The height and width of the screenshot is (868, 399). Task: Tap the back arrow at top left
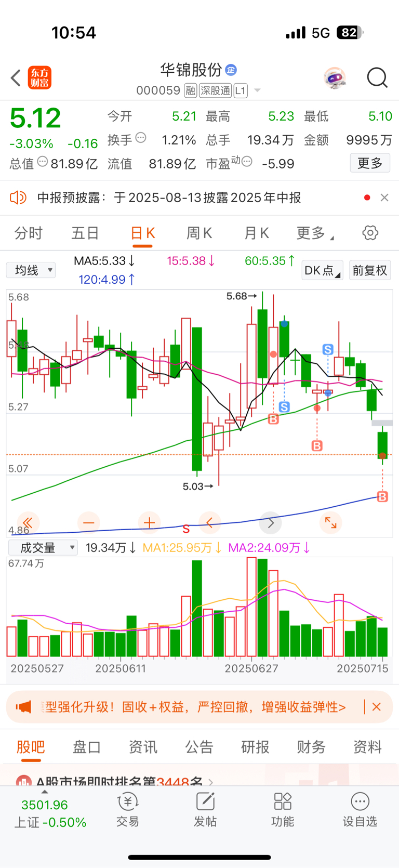pyautogui.click(x=16, y=78)
